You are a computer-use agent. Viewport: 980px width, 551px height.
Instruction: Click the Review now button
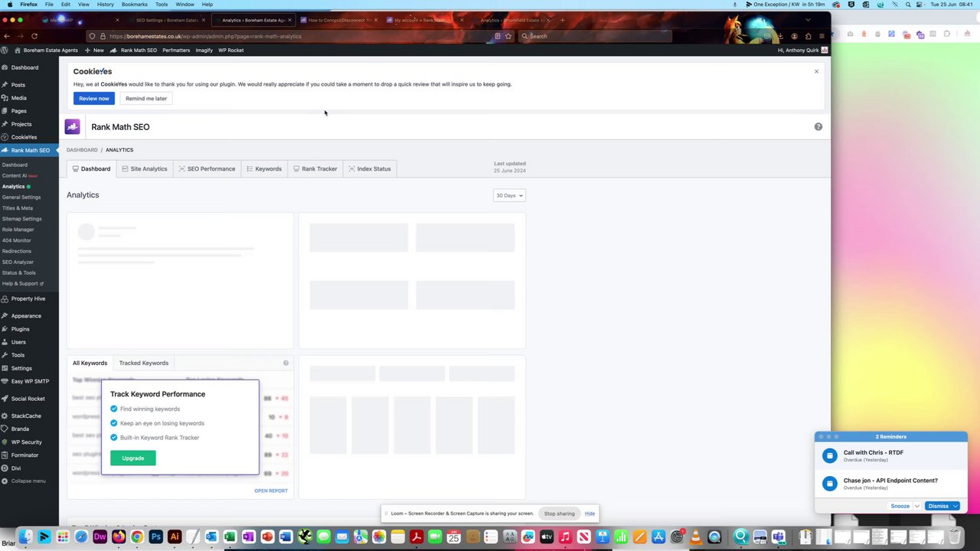pos(94,99)
